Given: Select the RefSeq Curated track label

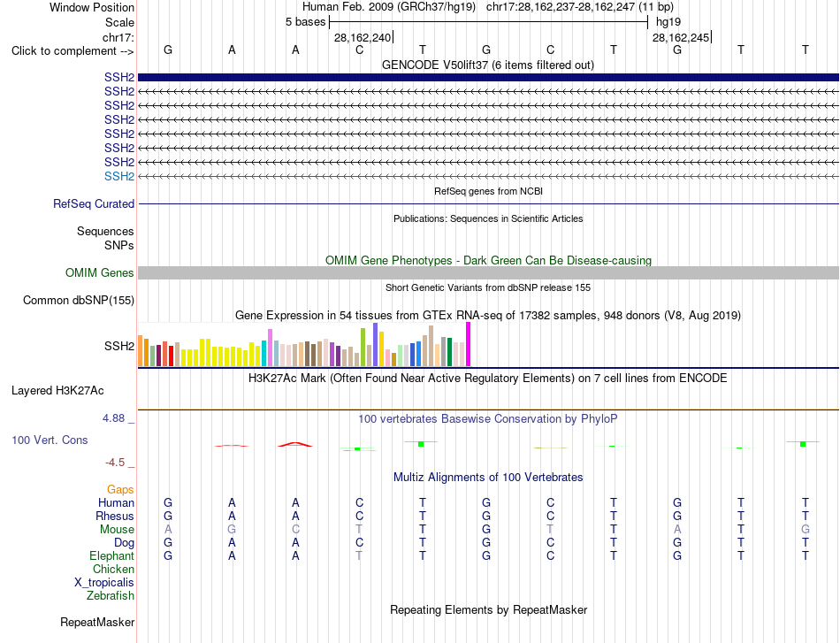Looking at the screenshot, I should pos(94,203).
